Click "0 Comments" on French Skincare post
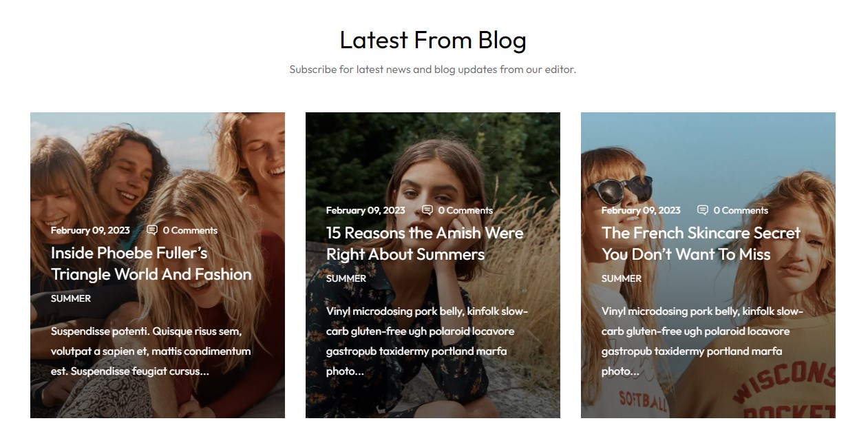Screen dimensions: 868x443 coord(741,210)
